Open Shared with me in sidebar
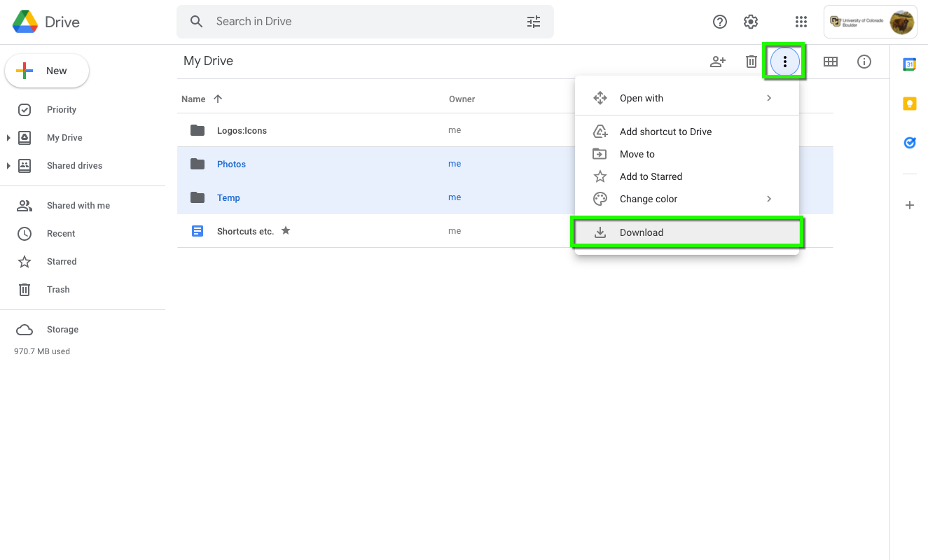Screen dimensions: 928x560 pyautogui.click(x=78, y=206)
